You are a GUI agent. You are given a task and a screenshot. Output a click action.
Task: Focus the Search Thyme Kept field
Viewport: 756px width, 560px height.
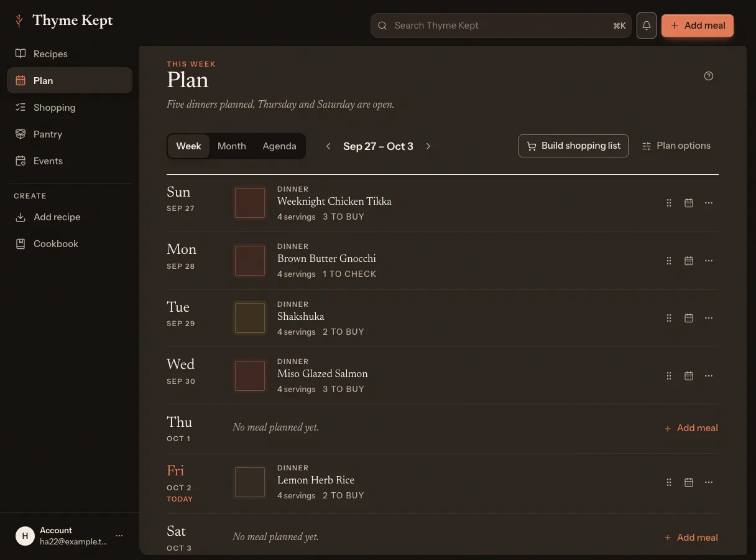pyautogui.click(x=501, y=26)
